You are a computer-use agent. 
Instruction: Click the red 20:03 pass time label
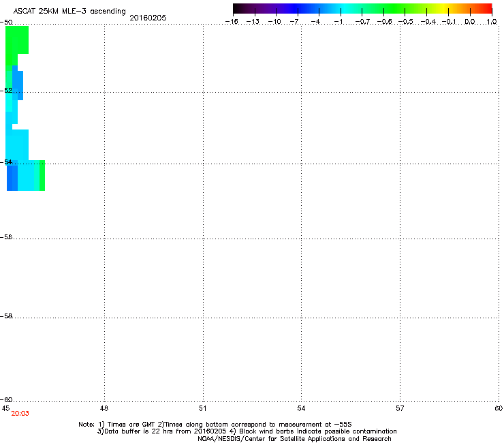click(x=20, y=414)
